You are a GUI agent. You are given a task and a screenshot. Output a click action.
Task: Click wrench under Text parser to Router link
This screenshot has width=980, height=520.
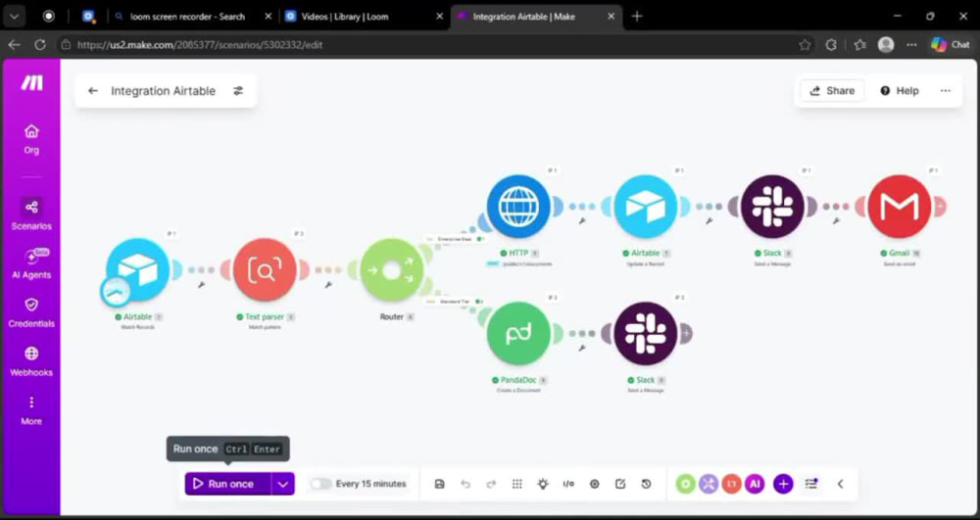pos(328,285)
